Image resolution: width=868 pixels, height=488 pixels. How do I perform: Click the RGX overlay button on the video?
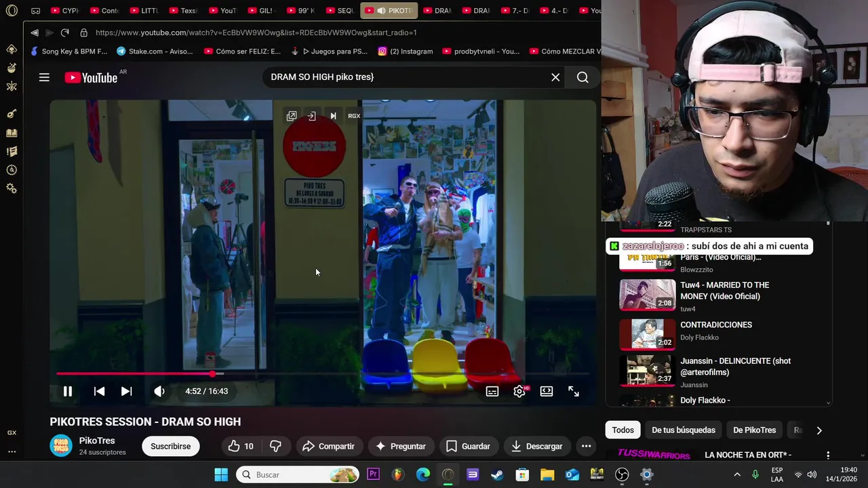[x=354, y=116]
